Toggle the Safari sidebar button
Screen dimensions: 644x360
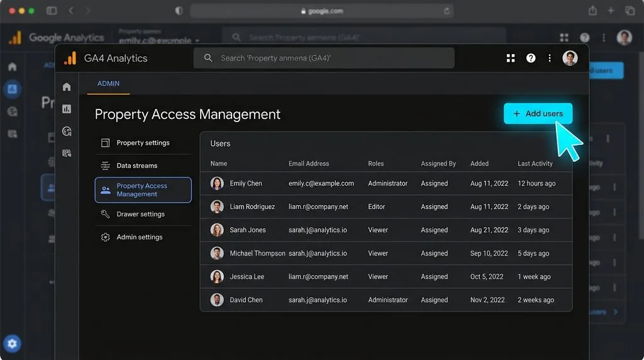tap(52, 11)
